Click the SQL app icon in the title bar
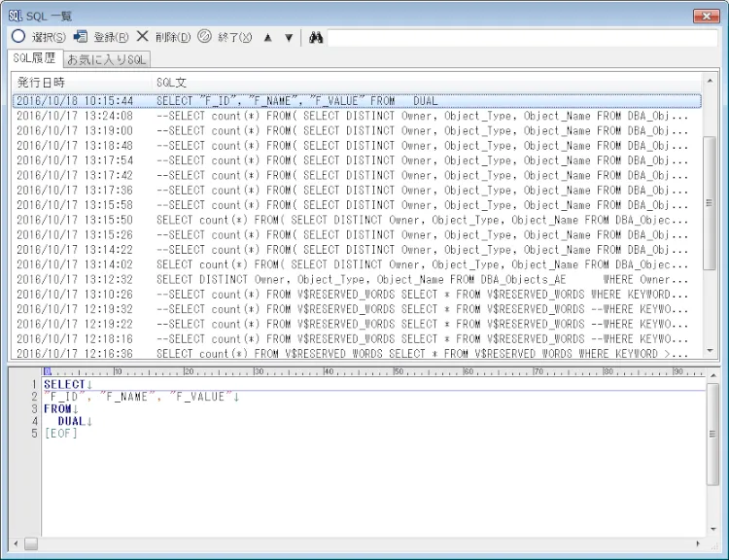This screenshot has width=729, height=560. click(x=16, y=16)
